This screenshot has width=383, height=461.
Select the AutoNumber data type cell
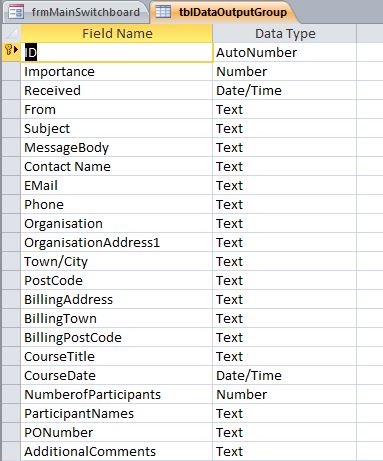coord(284,52)
